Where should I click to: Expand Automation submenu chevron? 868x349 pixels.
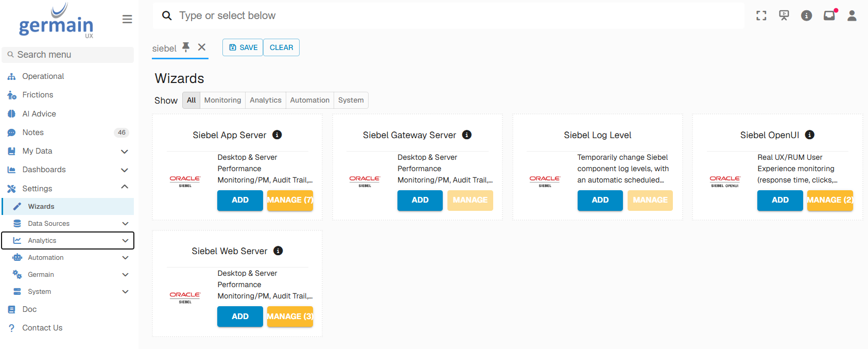pos(125,258)
